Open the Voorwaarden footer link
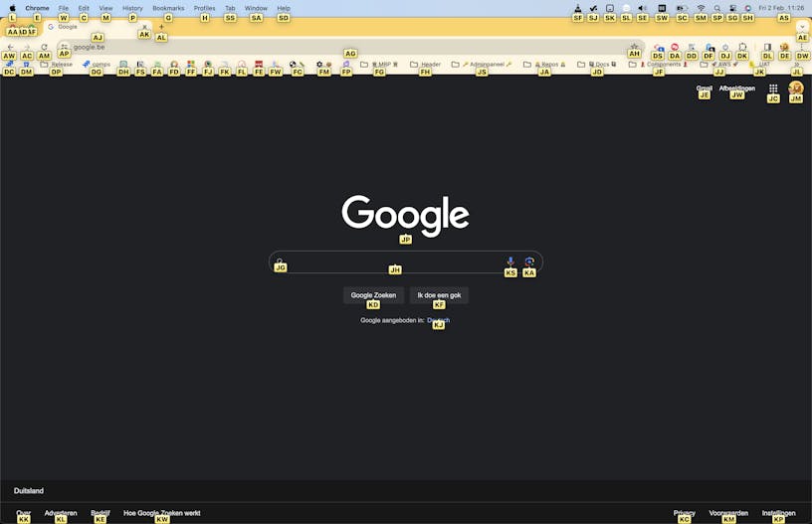 pyautogui.click(x=728, y=513)
